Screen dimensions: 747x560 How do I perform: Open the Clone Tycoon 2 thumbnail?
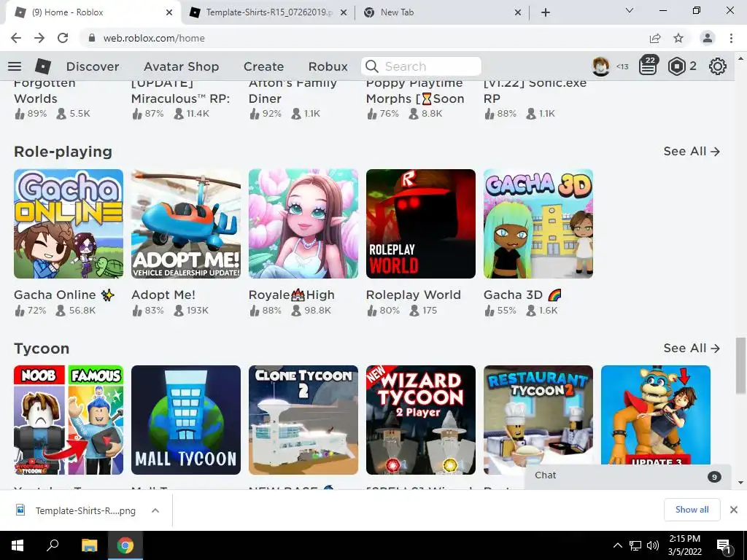pos(303,420)
